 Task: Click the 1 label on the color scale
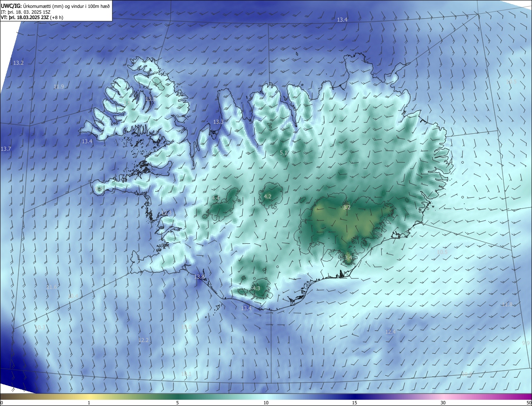coord(89,403)
